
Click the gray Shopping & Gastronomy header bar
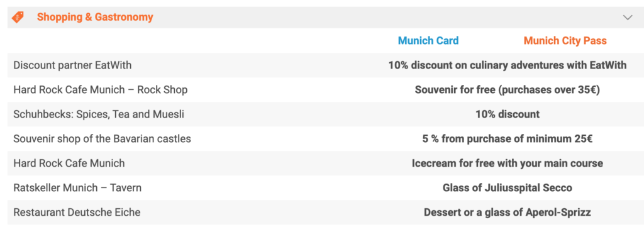coord(322,17)
